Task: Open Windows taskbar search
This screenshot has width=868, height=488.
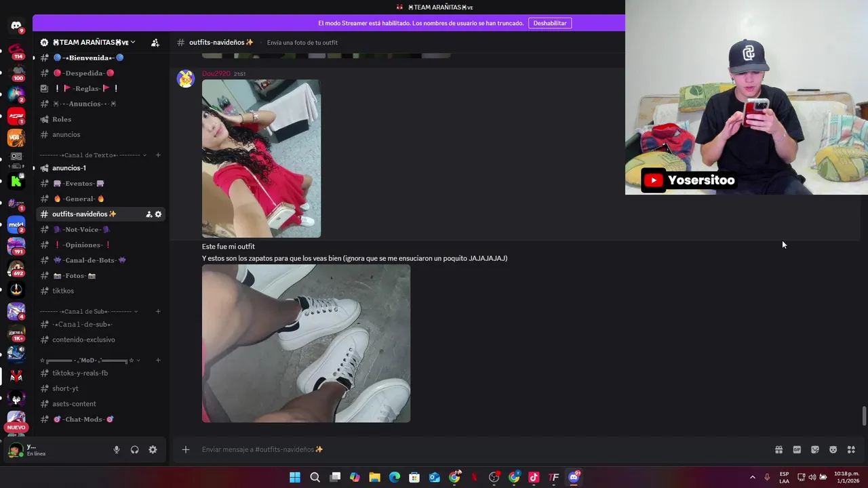Action: (x=315, y=477)
